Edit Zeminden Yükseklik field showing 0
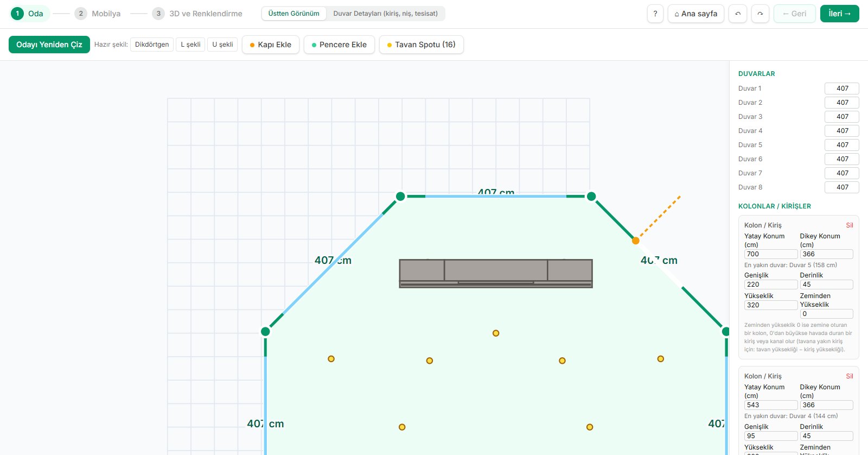The width and height of the screenshot is (868, 455). tap(826, 314)
